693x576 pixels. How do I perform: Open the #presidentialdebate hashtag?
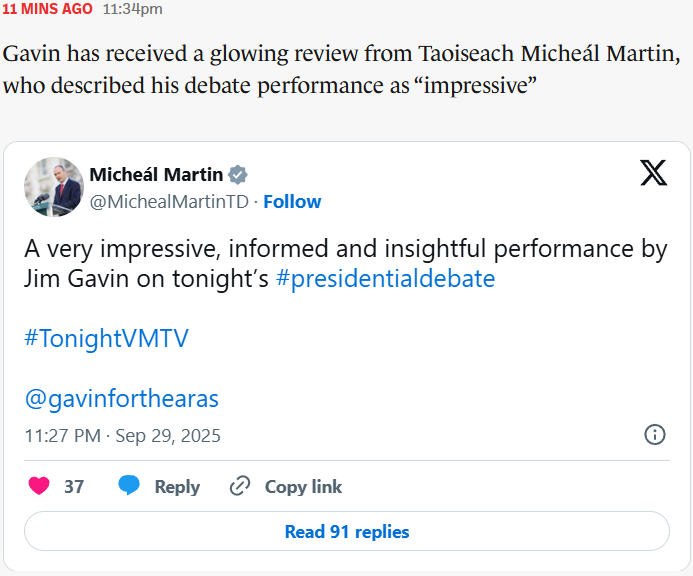pos(385,279)
